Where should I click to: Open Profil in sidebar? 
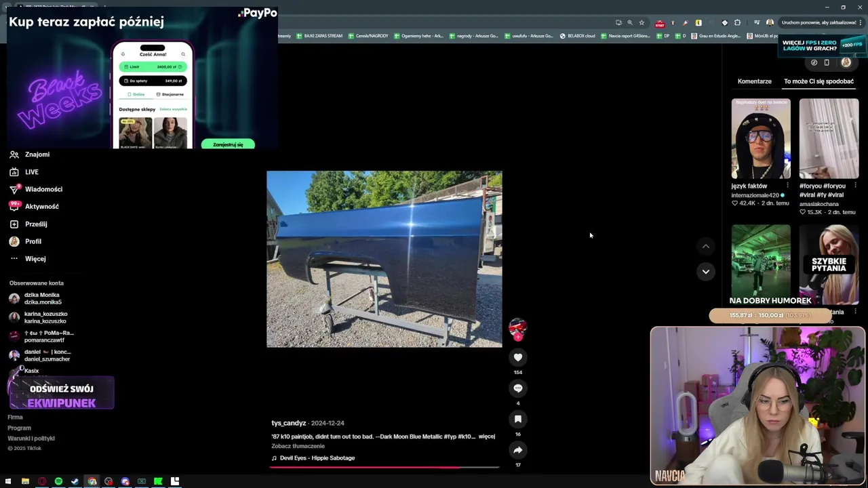tap(26, 241)
